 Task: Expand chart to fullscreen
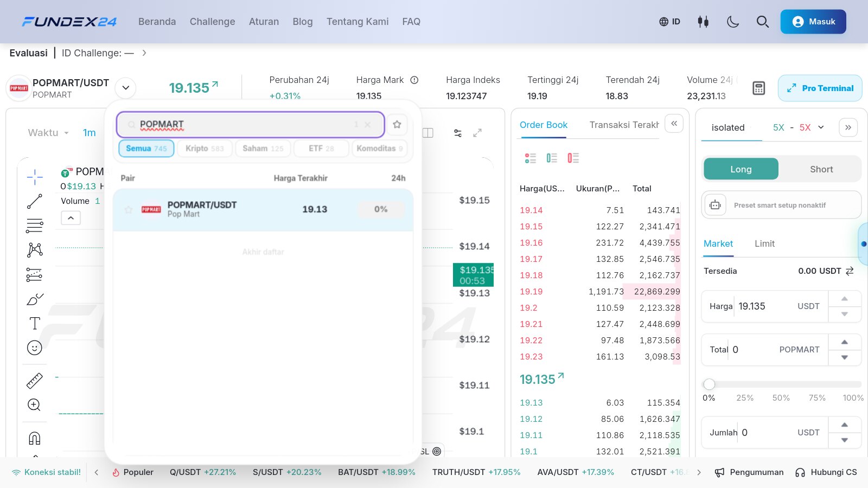(477, 133)
